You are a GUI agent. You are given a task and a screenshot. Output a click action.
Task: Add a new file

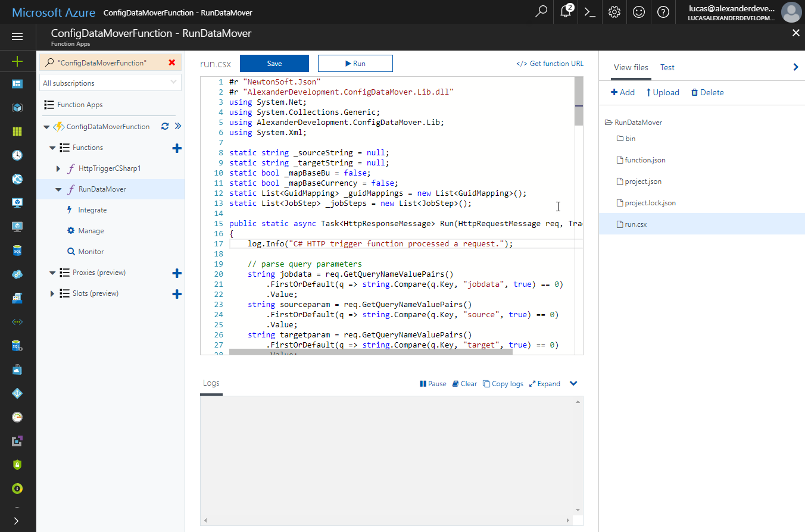click(x=623, y=92)
